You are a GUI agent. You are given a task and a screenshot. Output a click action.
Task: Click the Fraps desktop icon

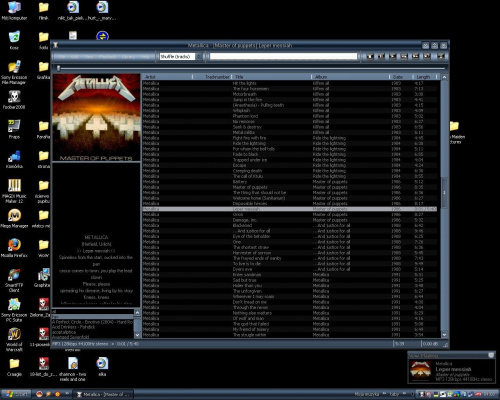14,129
